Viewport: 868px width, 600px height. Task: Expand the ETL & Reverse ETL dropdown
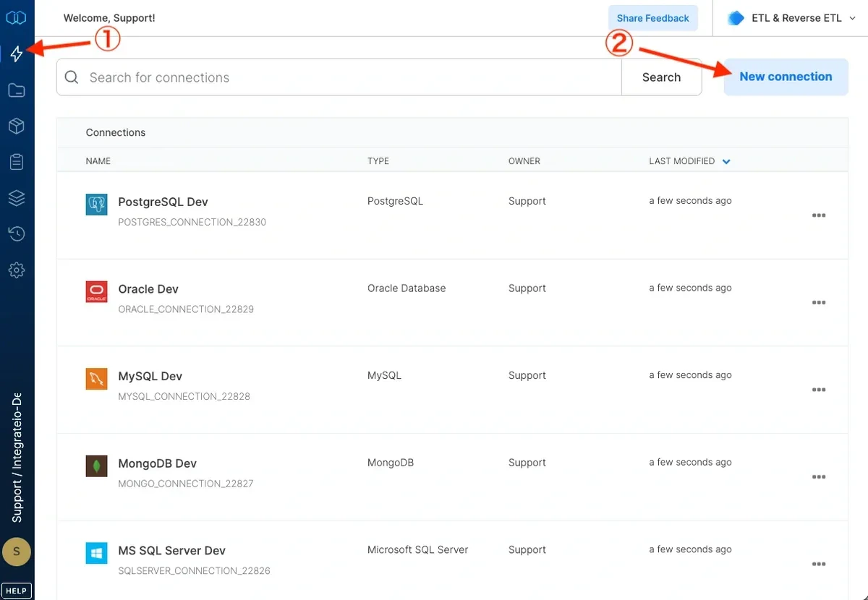pyautogui.click(x=852, y=19)
